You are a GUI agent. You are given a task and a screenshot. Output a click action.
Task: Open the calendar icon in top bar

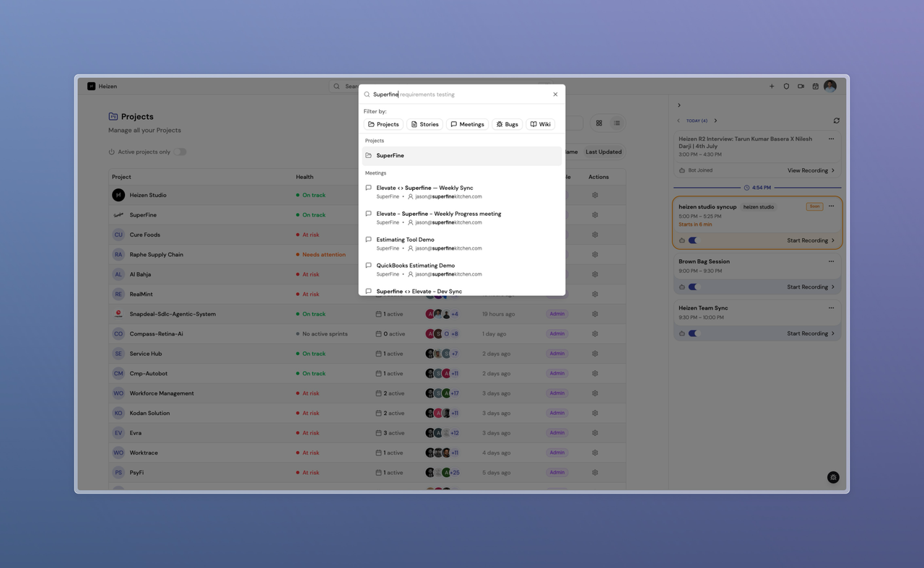click(816, 87)
